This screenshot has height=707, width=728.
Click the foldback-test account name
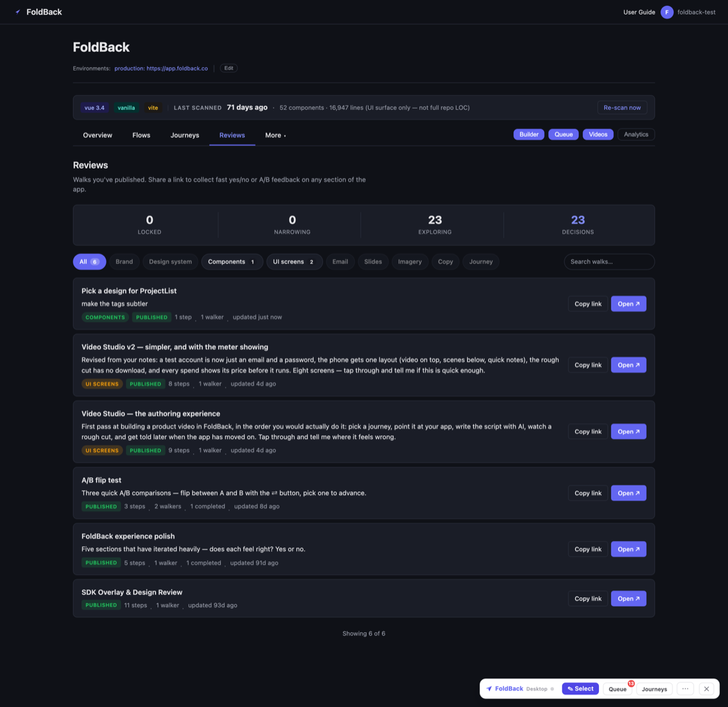coord(696,12)
